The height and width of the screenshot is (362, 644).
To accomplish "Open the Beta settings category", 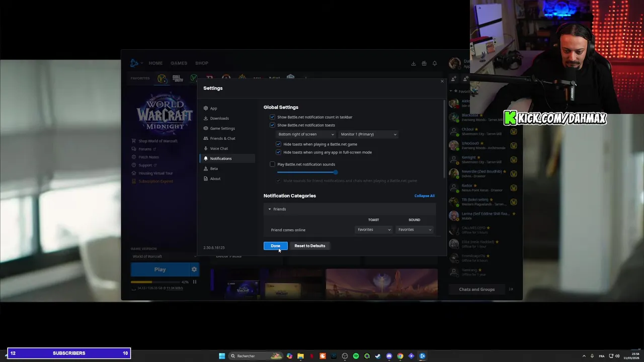I will (227, 168).
